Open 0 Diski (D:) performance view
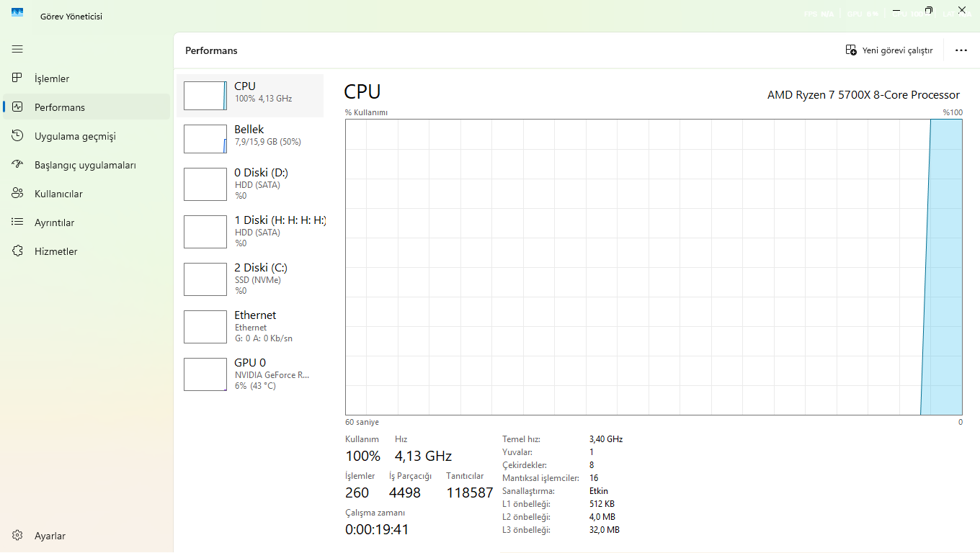980x553 pixels. pyautogui.click(x=250, y=184)
